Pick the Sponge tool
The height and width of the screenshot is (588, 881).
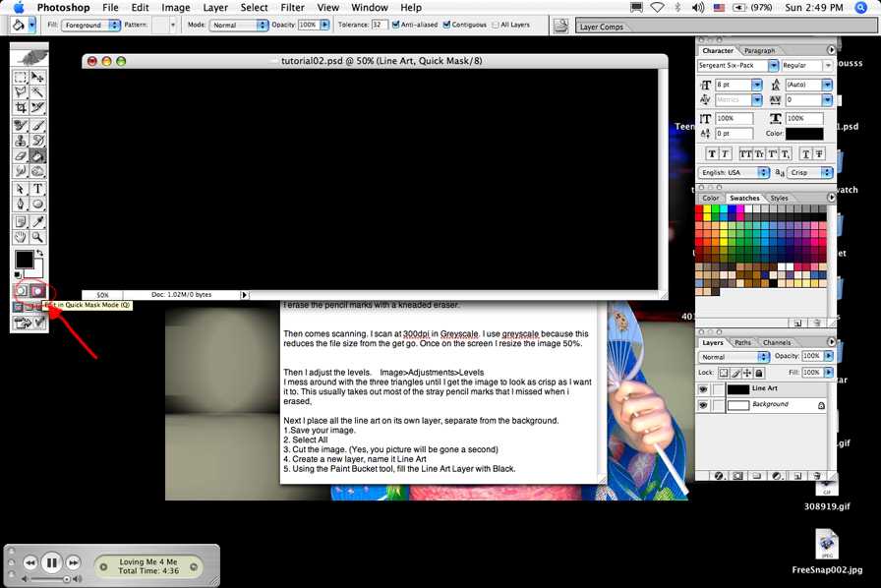click(x=37, y=171)
